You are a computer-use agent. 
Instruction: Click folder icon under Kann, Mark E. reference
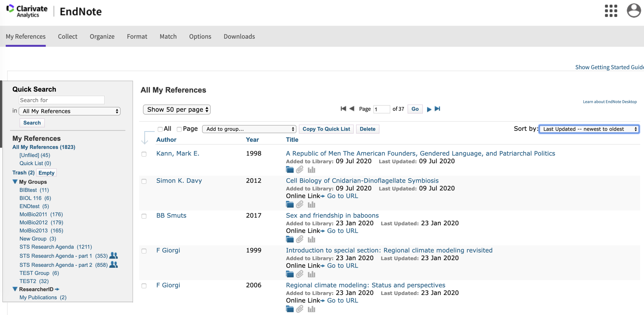point(290,170)
